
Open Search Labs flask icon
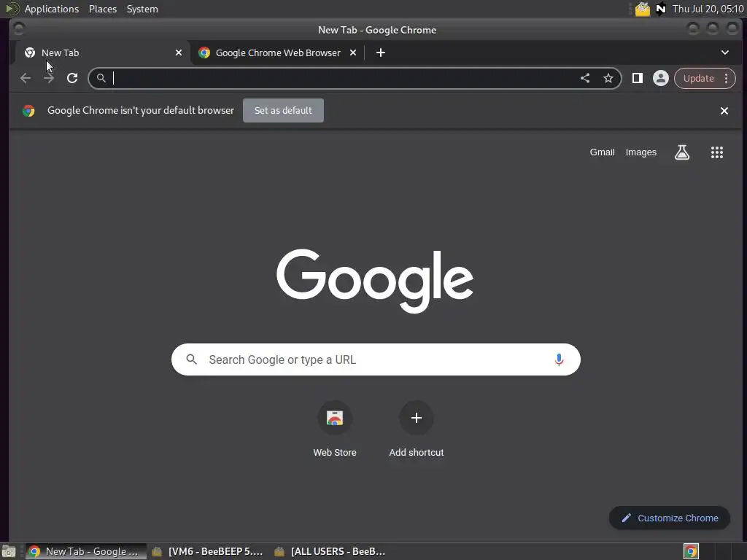682,152
